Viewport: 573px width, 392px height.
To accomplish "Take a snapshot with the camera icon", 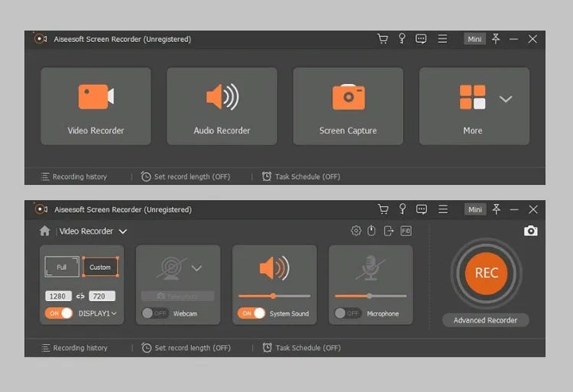I will (x=531, y=231).
